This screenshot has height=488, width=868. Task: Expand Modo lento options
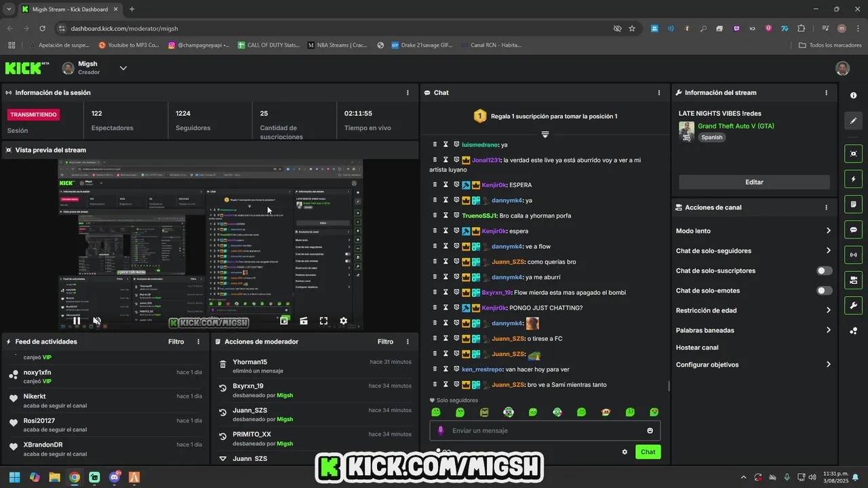pyautogui.click(x=829, y=231)
